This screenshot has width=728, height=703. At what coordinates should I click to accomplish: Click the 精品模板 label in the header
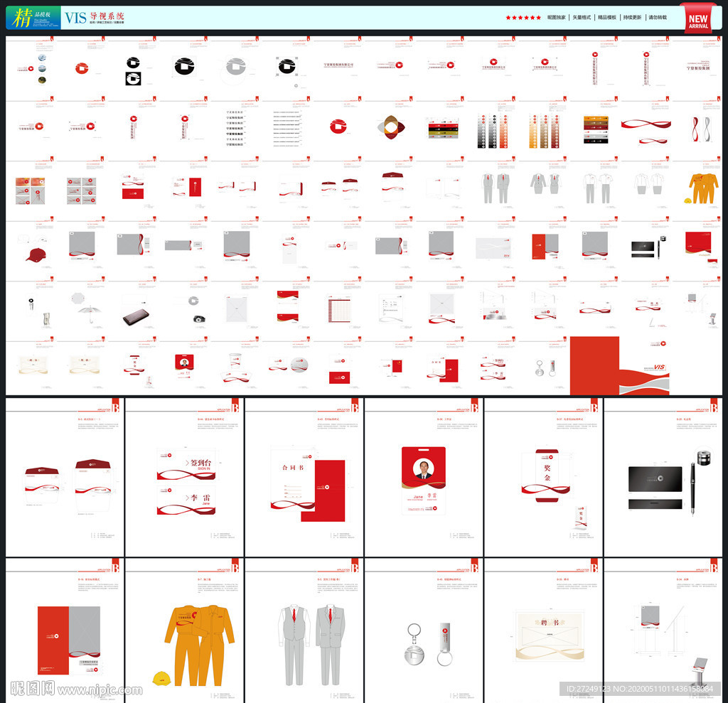[x=607, y=18]
